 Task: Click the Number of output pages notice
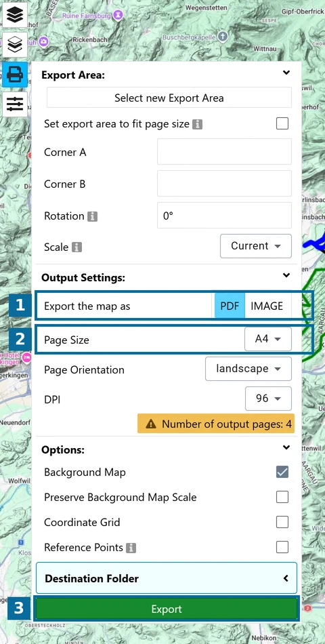tap(216, 424)
